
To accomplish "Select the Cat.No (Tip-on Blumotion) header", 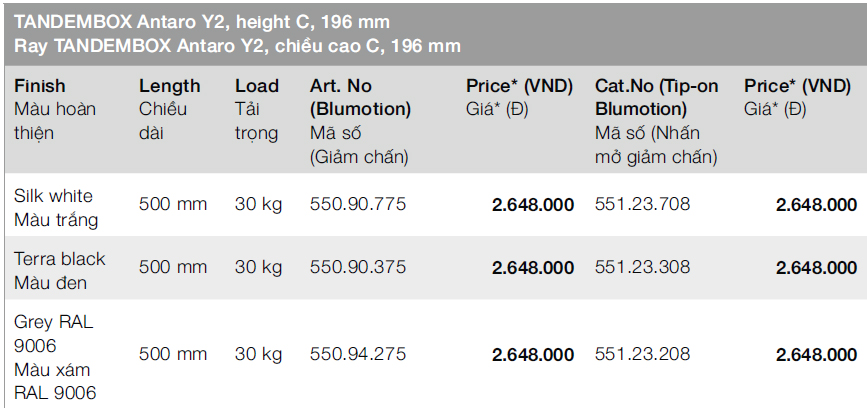I will [x=656, y=97].
